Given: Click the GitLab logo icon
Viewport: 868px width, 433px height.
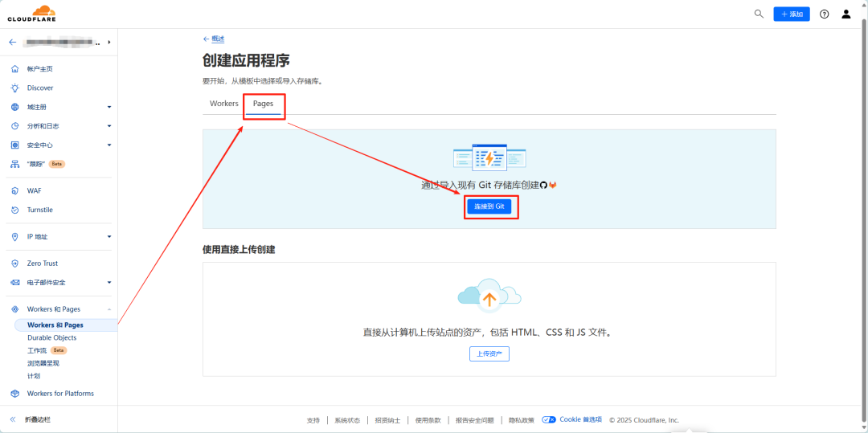Looking at the screenshot, I should click(552, 185).
